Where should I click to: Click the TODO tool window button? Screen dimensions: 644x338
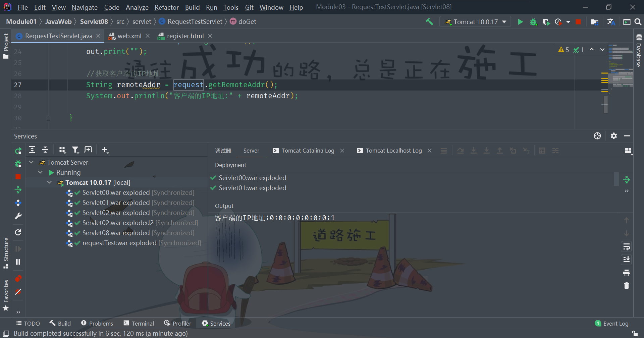click(x=28, y=323)
